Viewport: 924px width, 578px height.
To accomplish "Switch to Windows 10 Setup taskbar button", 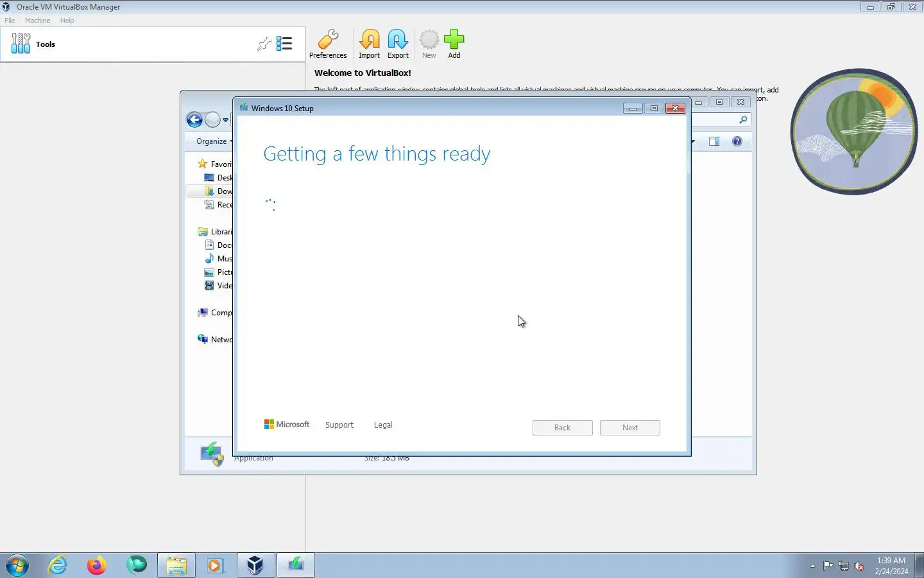I will click(296, 566).
